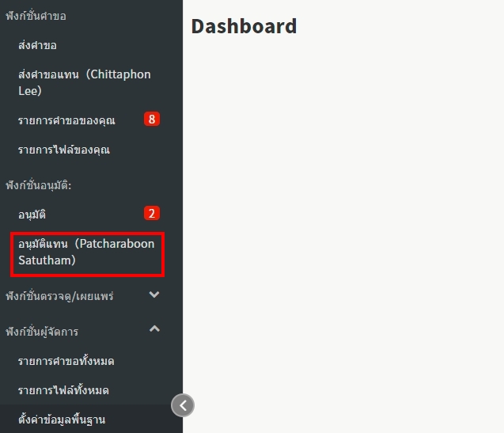
Task: Click the red badge showing 8
Action: tap(152, 120)
